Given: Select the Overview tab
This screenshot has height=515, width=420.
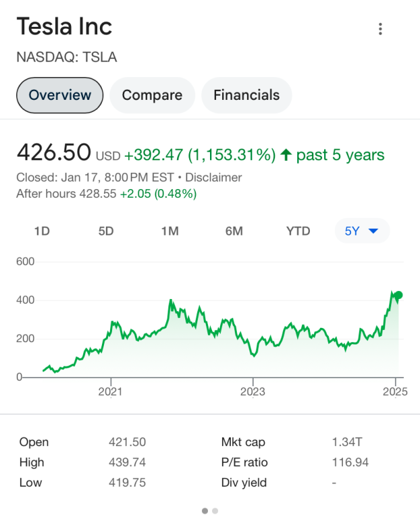Looking at the screenshot, I should (60, 95).
